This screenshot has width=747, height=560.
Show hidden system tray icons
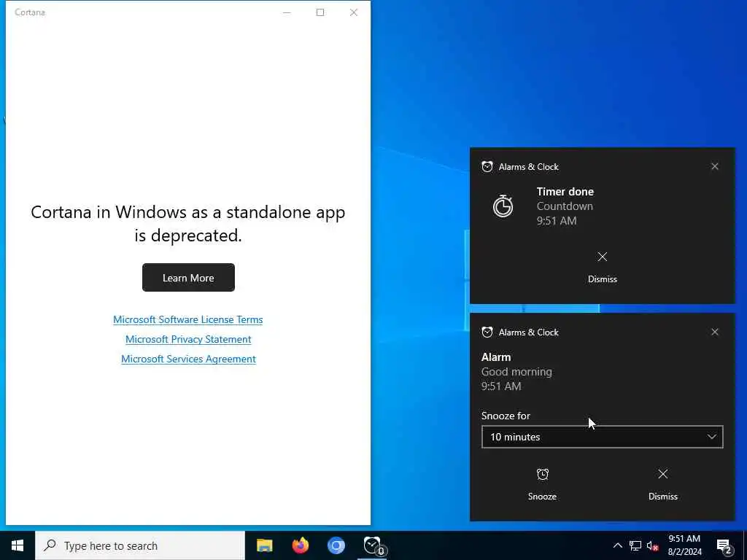(617, 545)
